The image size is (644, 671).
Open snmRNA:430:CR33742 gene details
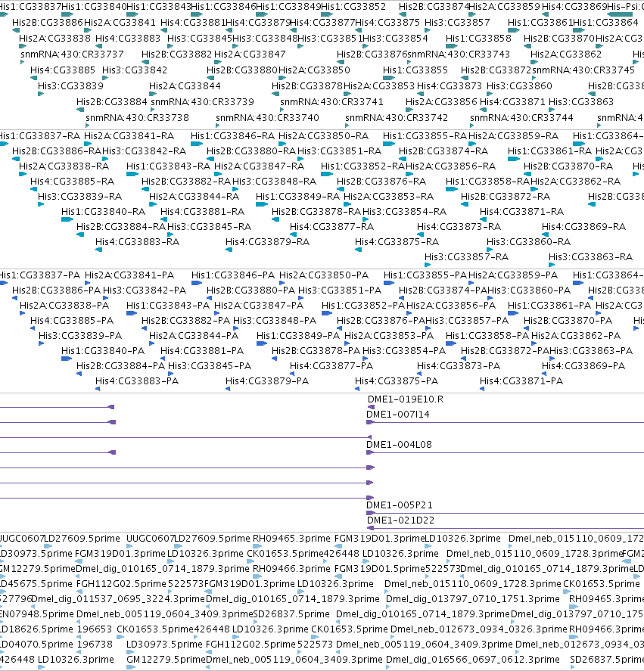pos(397,118)
